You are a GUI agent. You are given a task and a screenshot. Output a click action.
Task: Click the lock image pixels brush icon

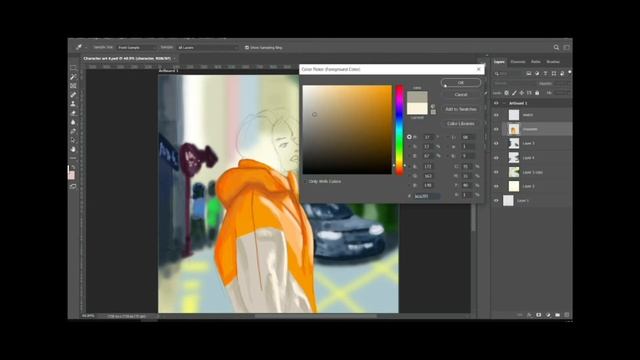click(x=514, y=93)
